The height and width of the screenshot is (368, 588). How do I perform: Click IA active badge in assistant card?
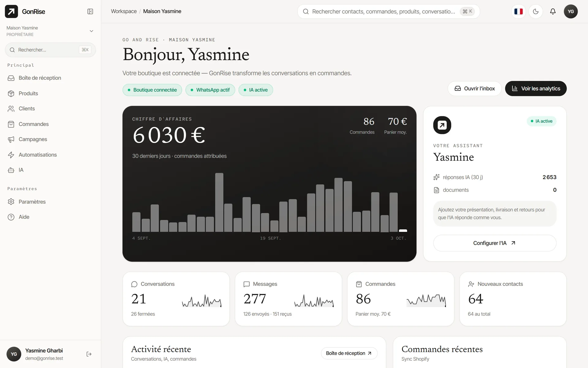[541, 121]
